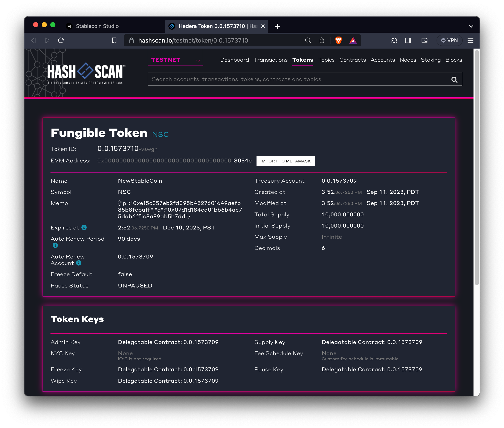Image resolution: width=504 pixels, height=428 pixels.
Task: Open the Brave Wallet icon
Action: [425, 40]
